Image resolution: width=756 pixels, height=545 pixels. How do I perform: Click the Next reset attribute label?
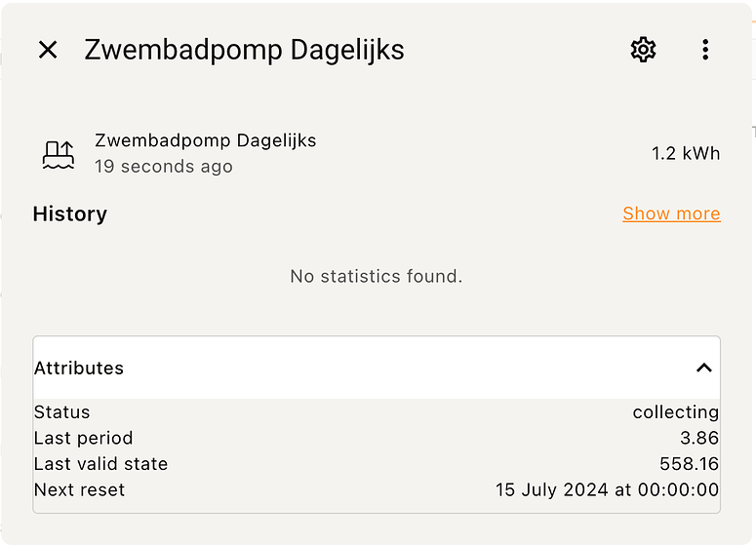[x=80, y=490]
